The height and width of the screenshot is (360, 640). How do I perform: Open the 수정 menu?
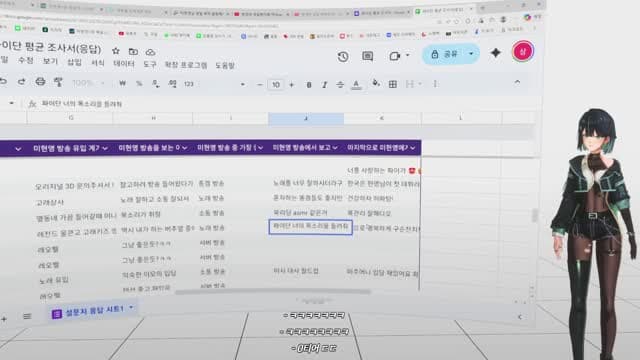(x=26, y=60)
